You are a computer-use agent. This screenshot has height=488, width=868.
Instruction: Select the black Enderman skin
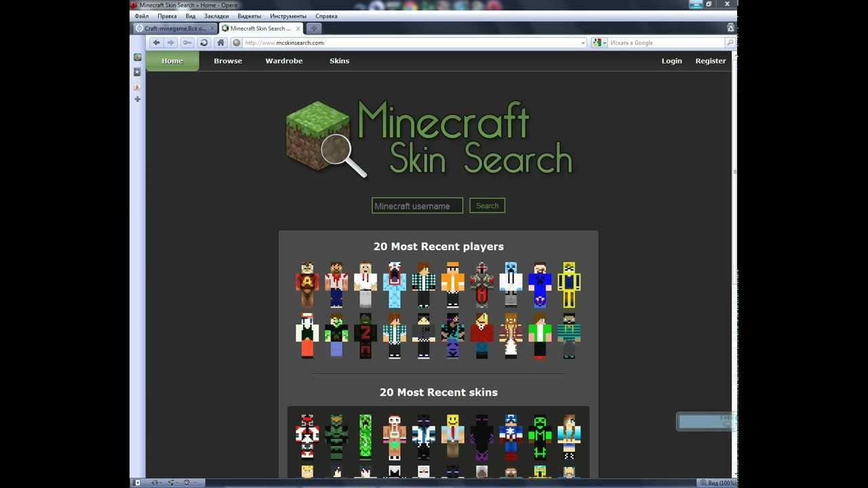[x=482, y=437]
